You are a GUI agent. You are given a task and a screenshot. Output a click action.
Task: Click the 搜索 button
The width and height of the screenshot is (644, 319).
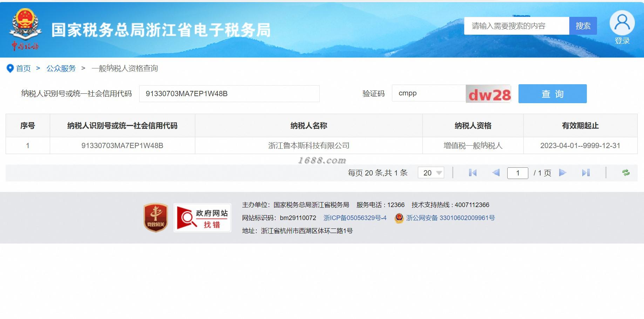(x=583, y=26)
